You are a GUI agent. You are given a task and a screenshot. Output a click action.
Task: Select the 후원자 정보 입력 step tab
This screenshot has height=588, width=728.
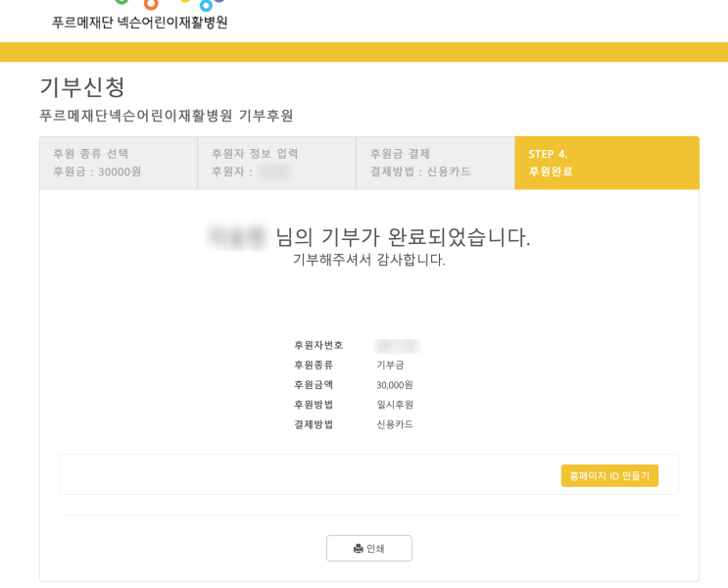[276, 163]
